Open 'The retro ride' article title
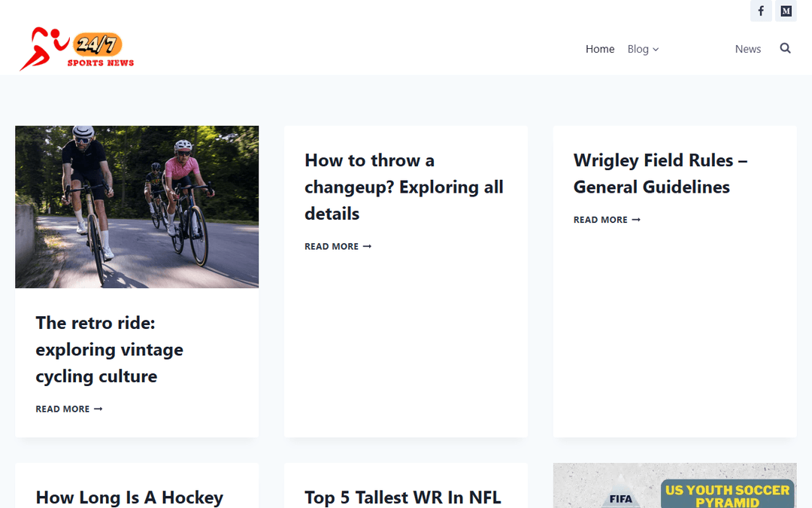The image size is (812, 508). pos(109,349)
